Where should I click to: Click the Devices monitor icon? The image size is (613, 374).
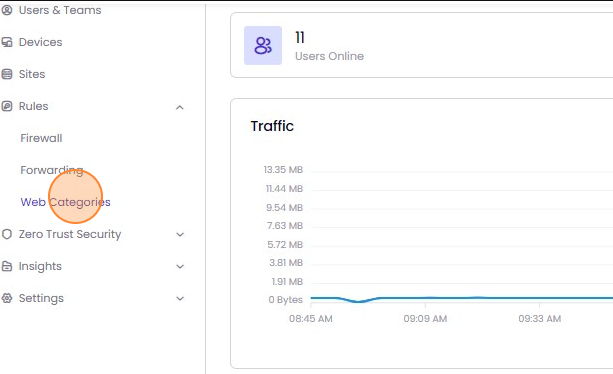(7, 42)
